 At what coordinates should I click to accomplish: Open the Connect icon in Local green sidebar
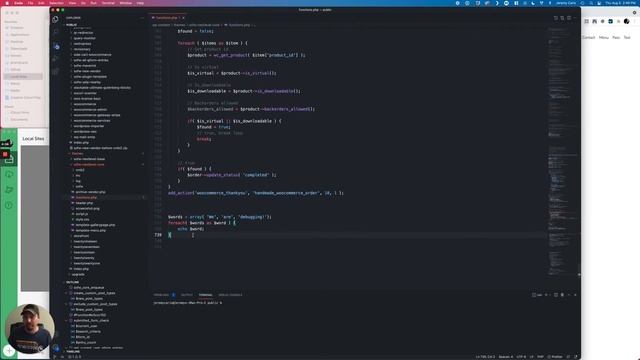9,190
